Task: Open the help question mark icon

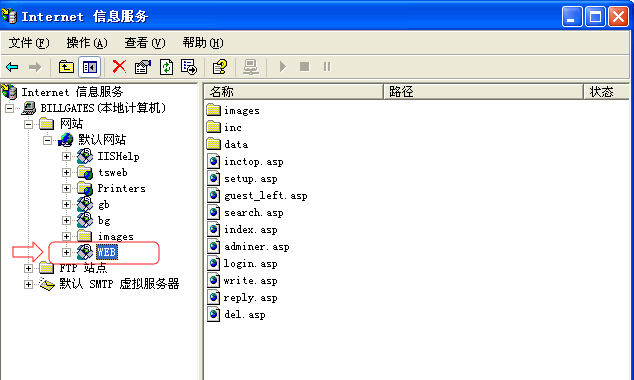Action: (x=220, y=67)
